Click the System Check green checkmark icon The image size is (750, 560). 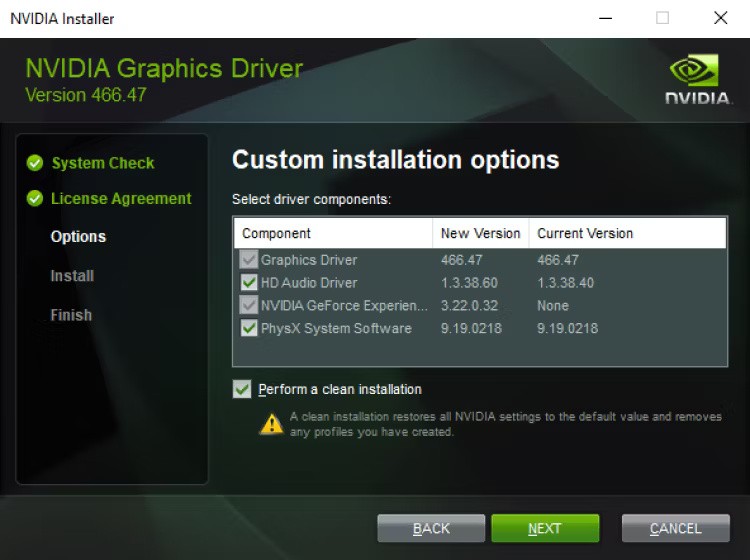[35, 163]
